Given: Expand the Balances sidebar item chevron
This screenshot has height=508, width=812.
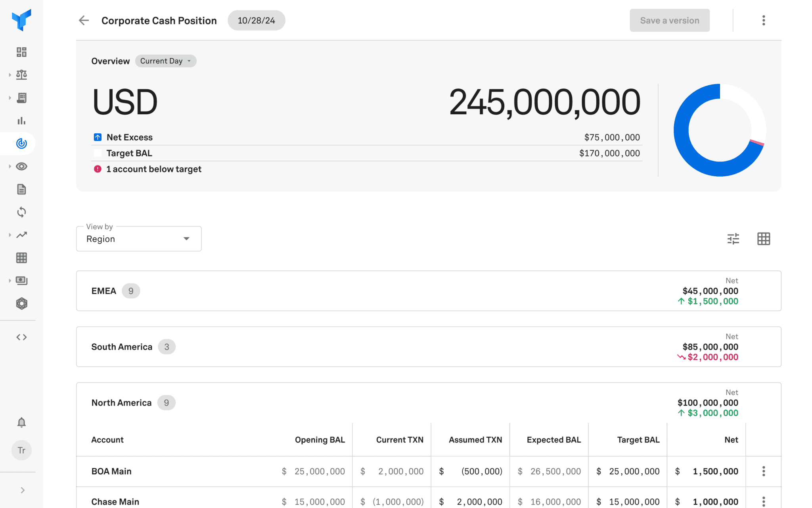Looking at the screenshot, I should 10,75.
